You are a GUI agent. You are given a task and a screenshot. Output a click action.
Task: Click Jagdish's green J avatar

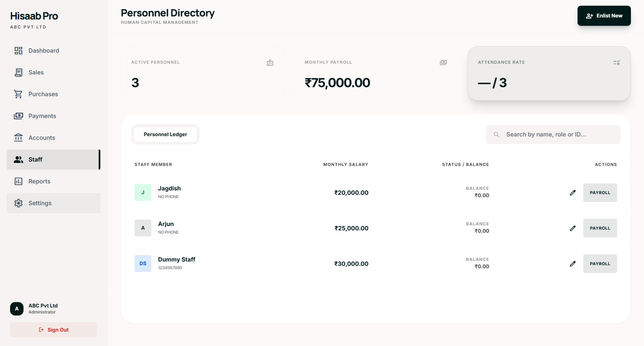[143, 192]
